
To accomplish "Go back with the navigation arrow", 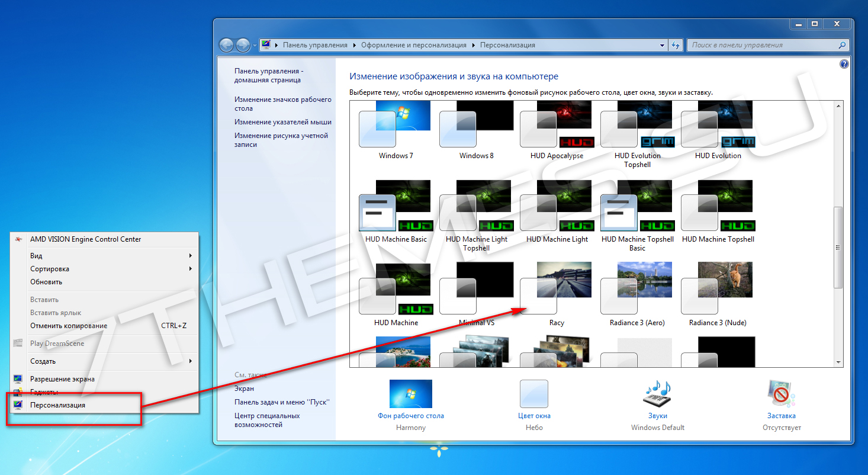I will coord(226,45).
